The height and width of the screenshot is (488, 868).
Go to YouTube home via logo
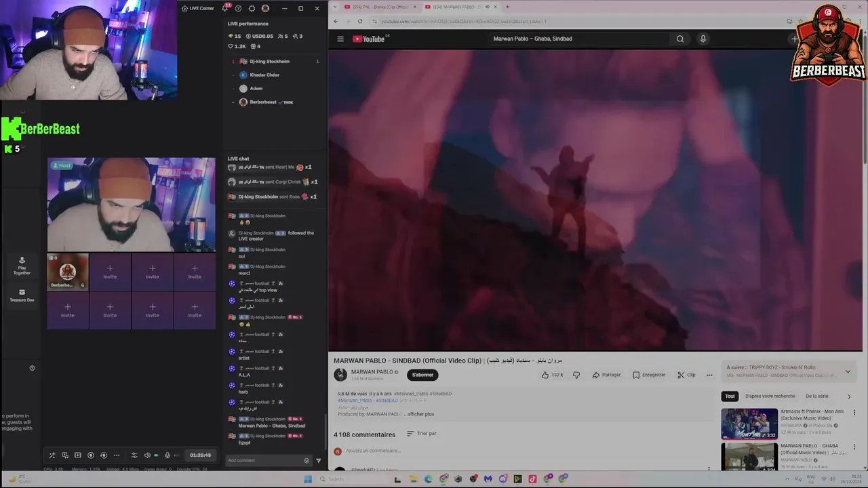coord(369,39)
